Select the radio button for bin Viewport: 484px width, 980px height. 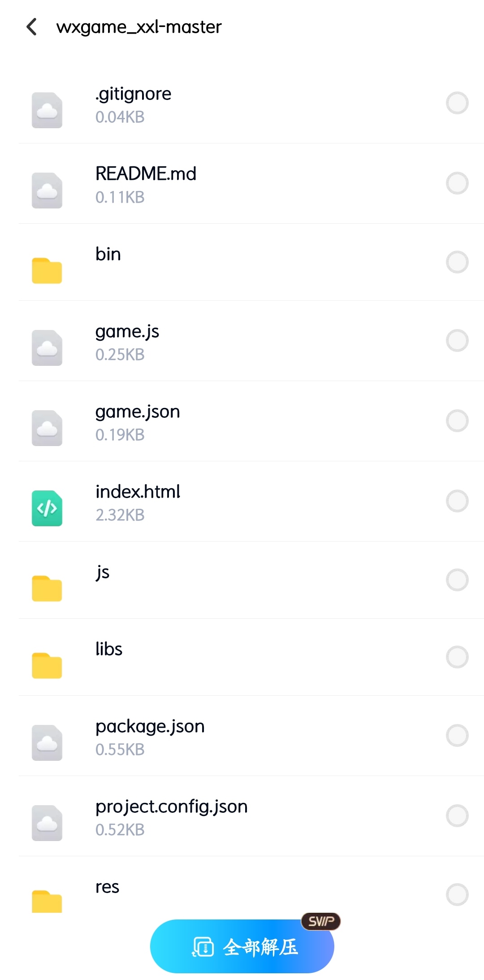pos(457,262)
